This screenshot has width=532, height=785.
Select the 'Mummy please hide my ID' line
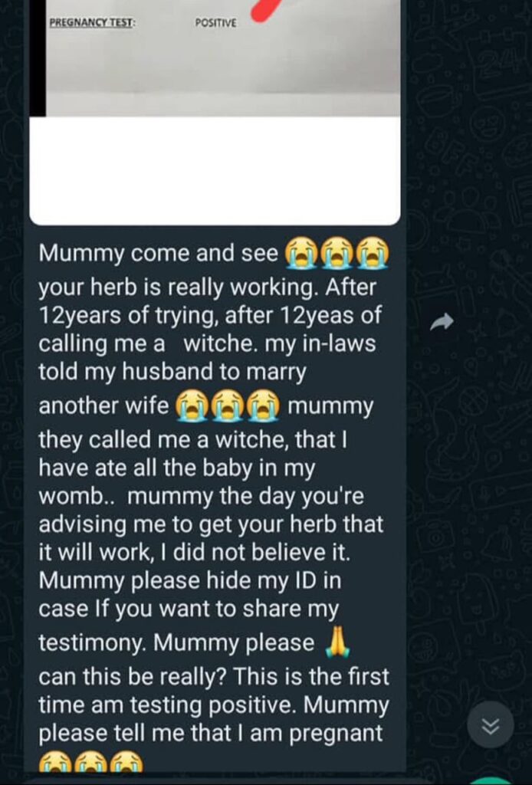coord(189,581)
